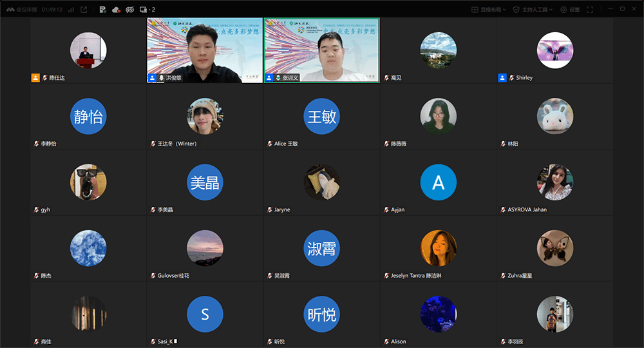Toggle the green microphone icon next to 张训义
Image resolution: width=644 pixels, height=348 pixels.
278,78
